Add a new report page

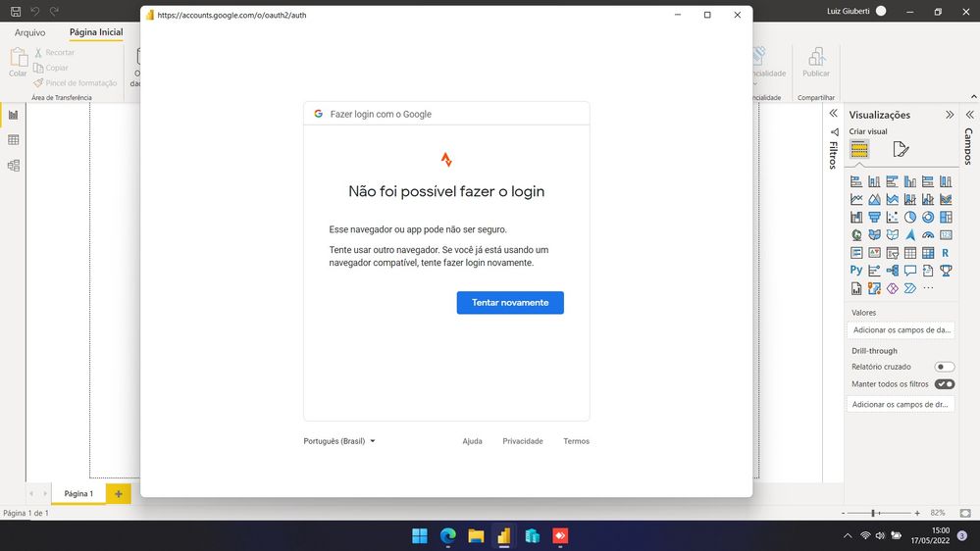click(118, 493)
